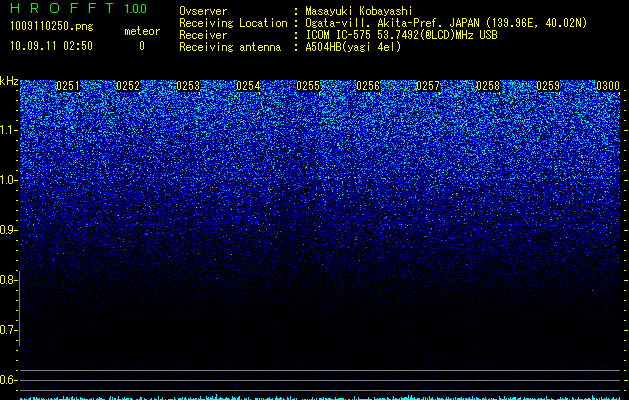The height and width of the screenshot is (400, 629).
Task: Select the filename 1009110250.png
Action: click(51, 26)
